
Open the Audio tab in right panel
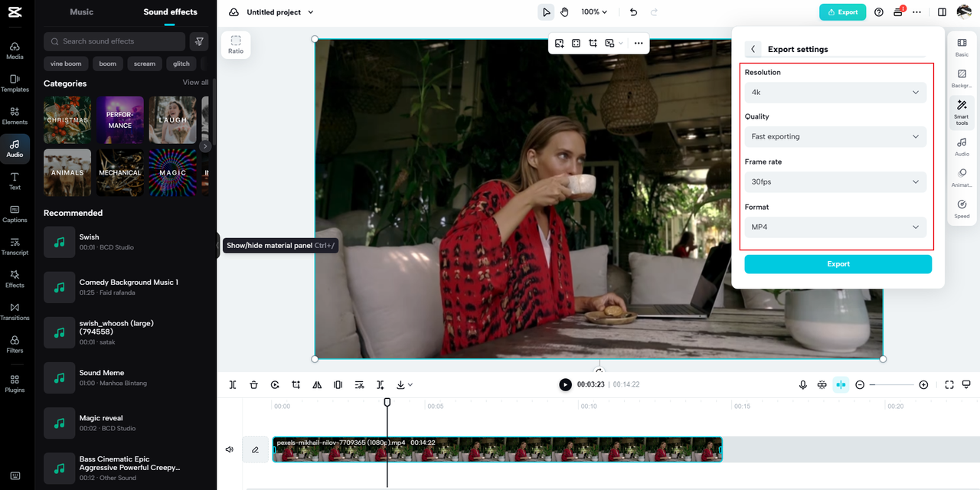click(x=962, y=147)
